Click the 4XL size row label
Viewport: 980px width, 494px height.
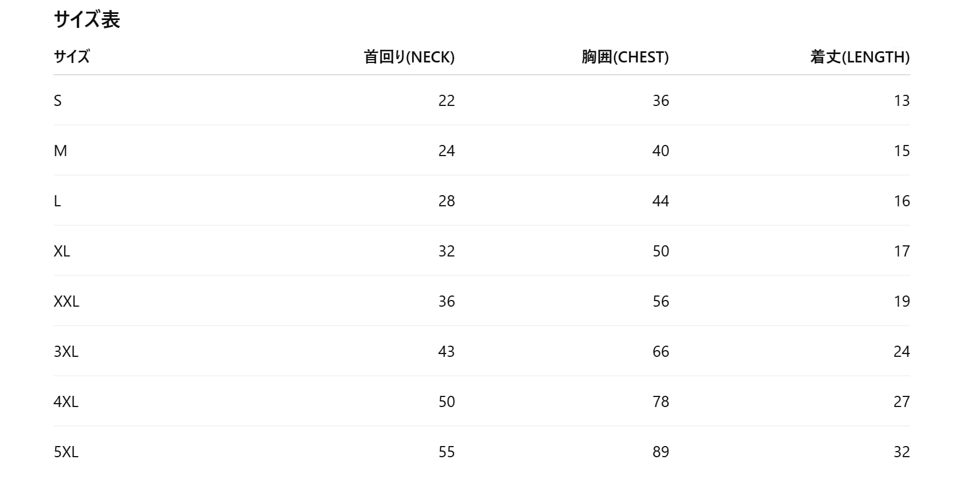[66, 402]
